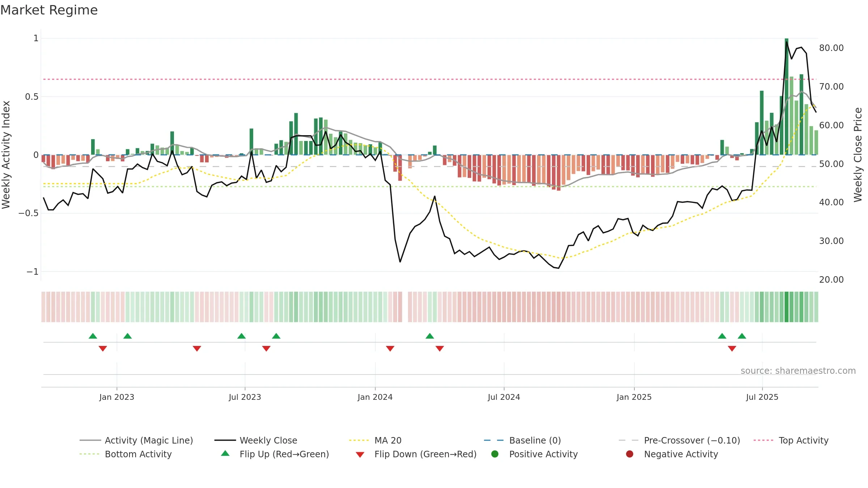
Task: Click the −1 activity axis label
Action: tap(32, 272)
